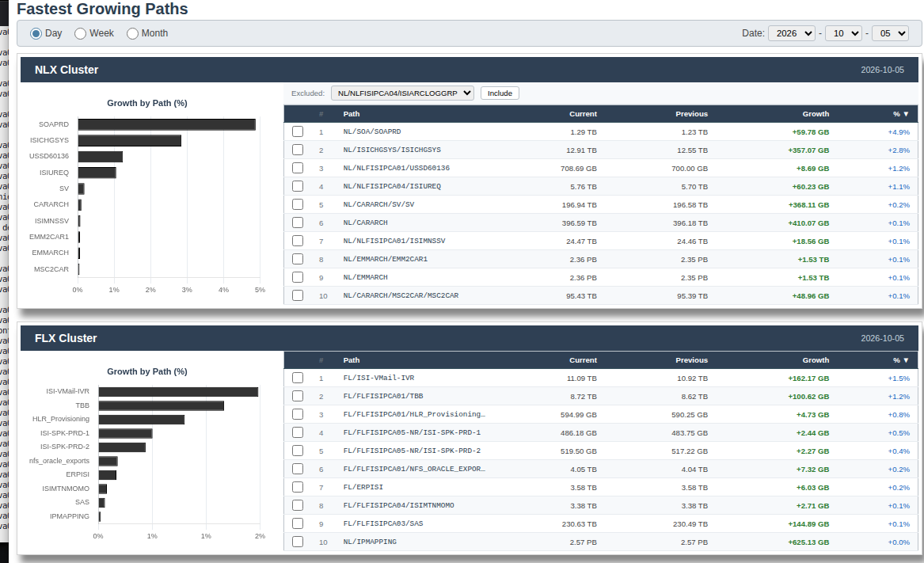Click the previous value 590.25 GB
The height and width of the screenshot is (563, 924).
click(x=690, y=415)
